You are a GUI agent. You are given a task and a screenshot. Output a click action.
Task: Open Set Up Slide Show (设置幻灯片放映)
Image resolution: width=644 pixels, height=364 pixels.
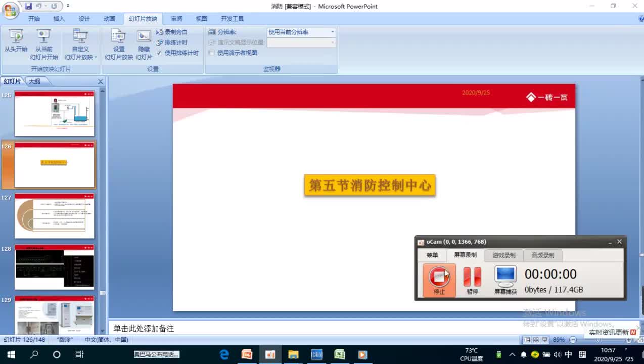click(x=119, y=44)
